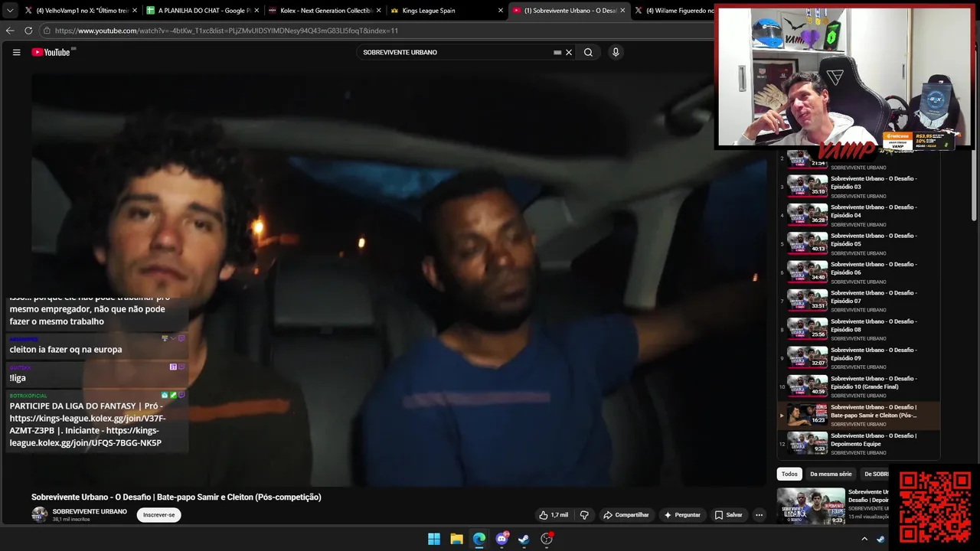Play Episódio 10 (Grande Final) from playlist
Image resolution: width=980 pixels, height=551 pixels.
pyautogui.click(x=858, y=387)
